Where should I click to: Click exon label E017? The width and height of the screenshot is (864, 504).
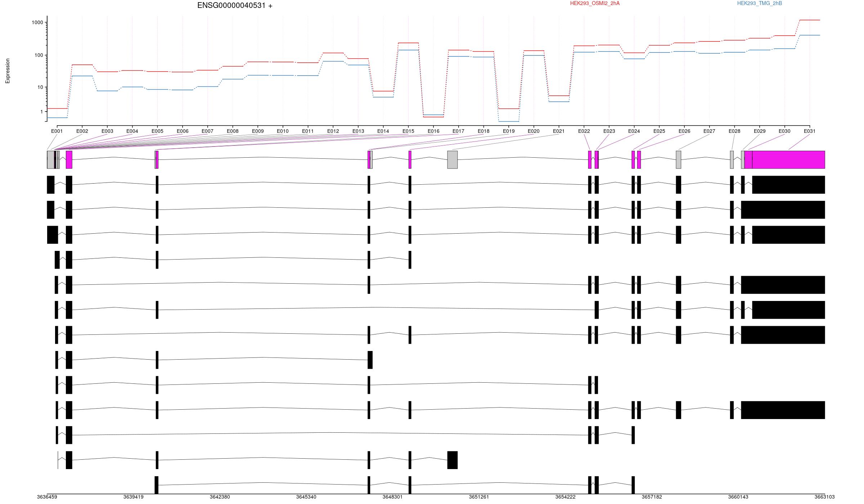point(458,131)
